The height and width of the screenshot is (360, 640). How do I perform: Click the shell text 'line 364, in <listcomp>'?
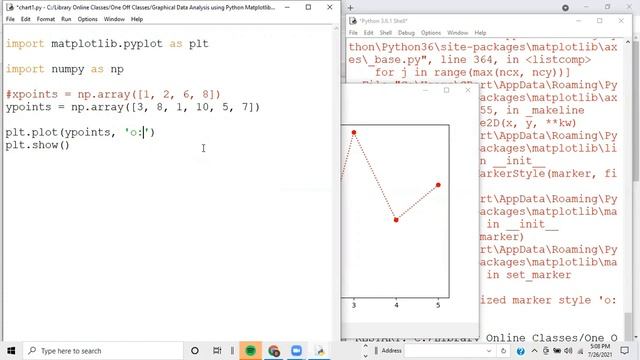[x=516, y=60]
